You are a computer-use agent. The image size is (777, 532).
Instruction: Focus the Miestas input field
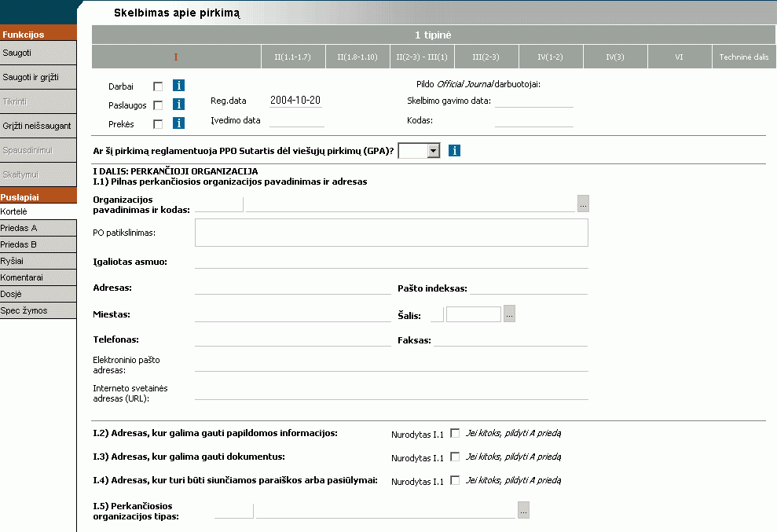[293, 314]
